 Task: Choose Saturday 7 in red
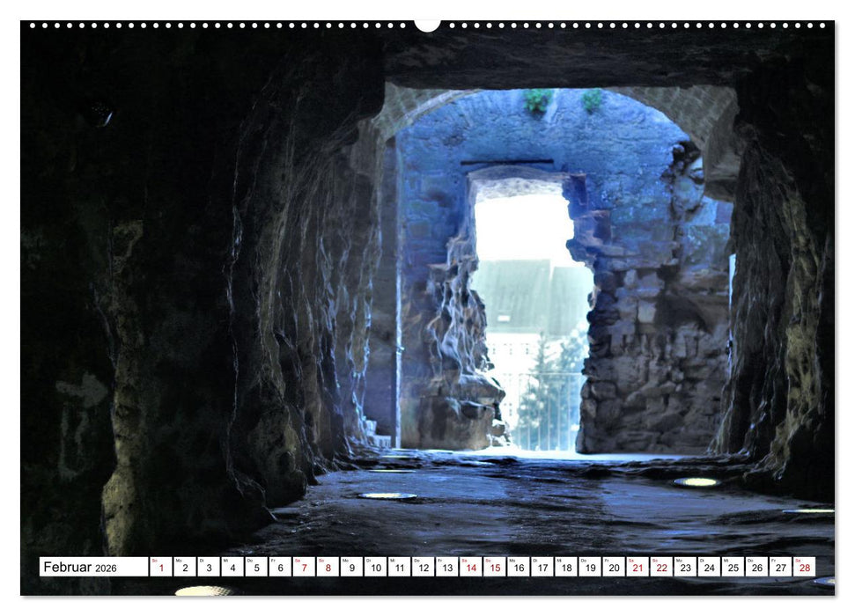[304, 567]
